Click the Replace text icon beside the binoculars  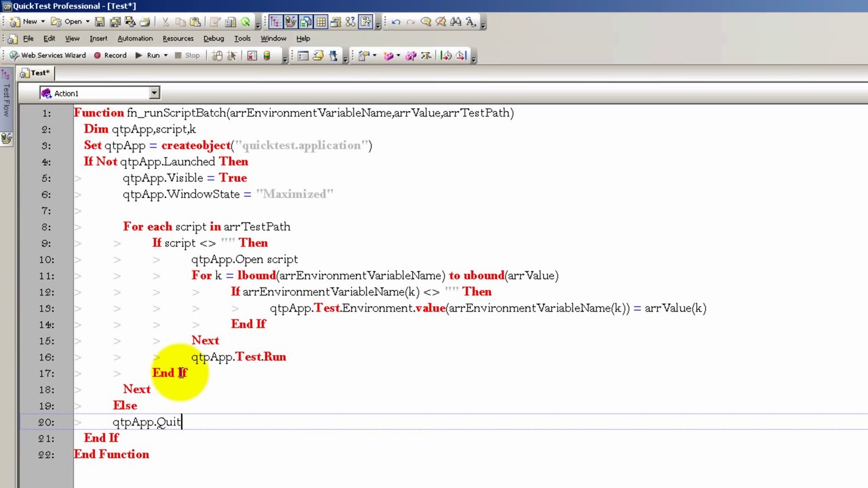click(x=471, y=22)
